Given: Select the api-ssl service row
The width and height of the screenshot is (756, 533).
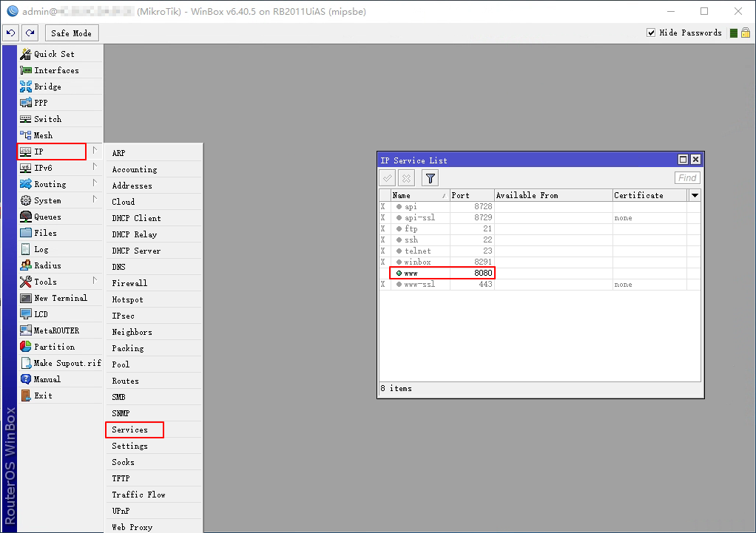Looking at the screenshot, I should 539,218.
